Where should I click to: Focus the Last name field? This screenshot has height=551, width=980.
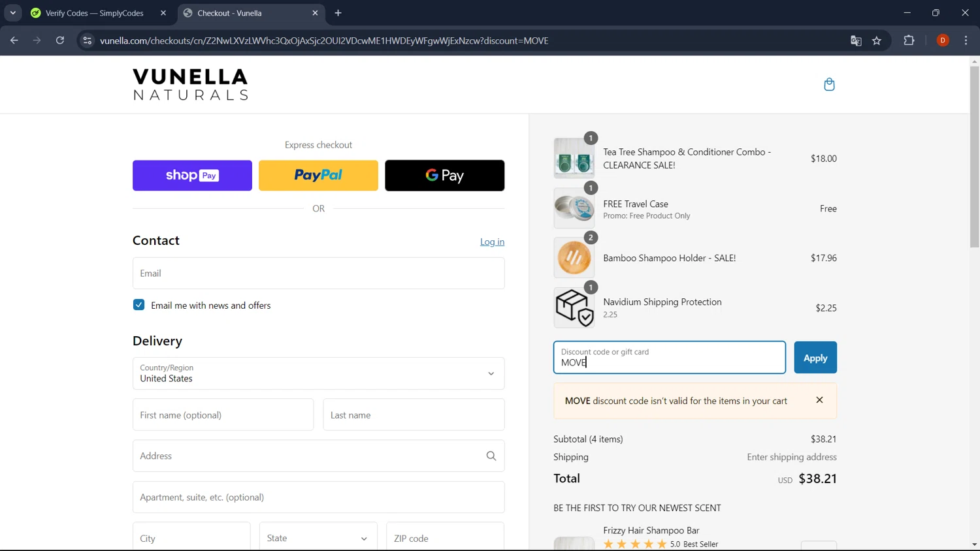(x=414, y=415)
